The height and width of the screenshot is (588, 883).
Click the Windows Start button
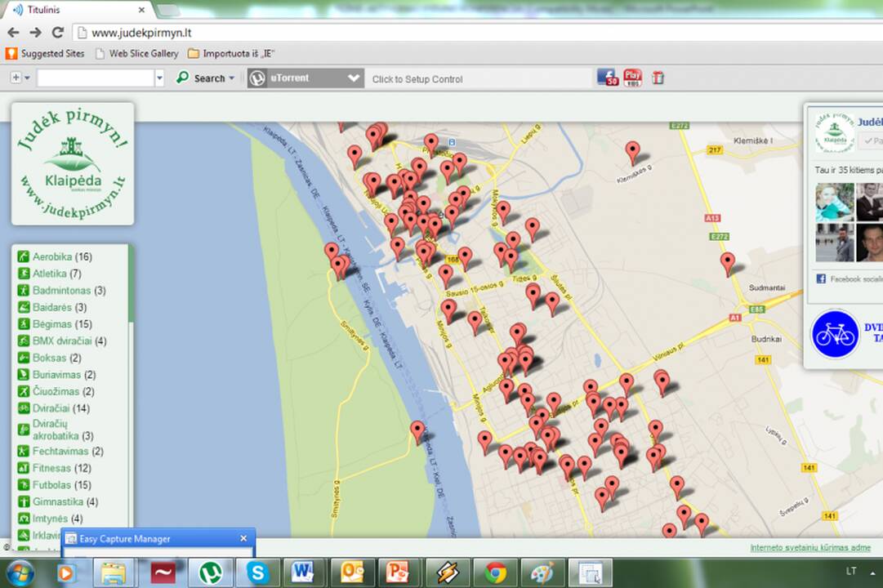(x=20, y=573)
